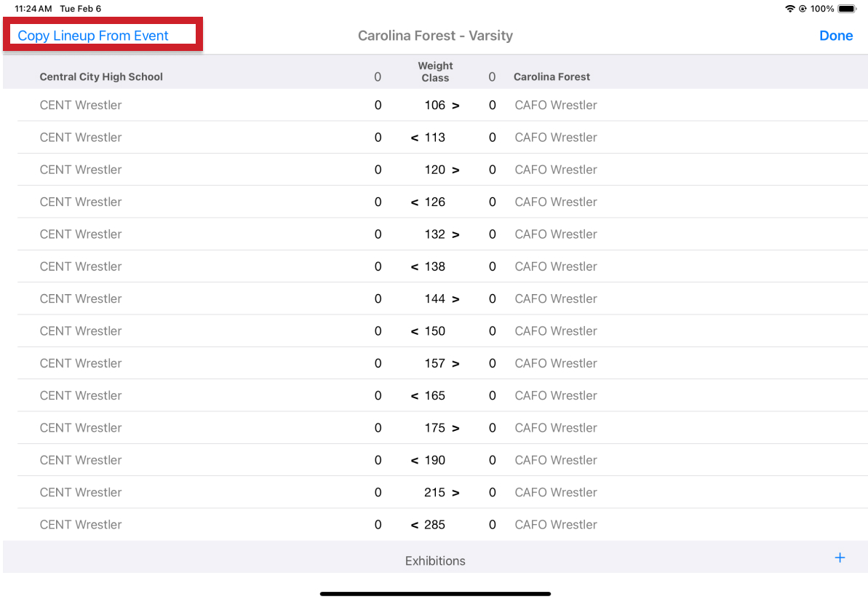
Task: Tap the Wi-Fi icon in status bar
Action: tap(789, 9)
